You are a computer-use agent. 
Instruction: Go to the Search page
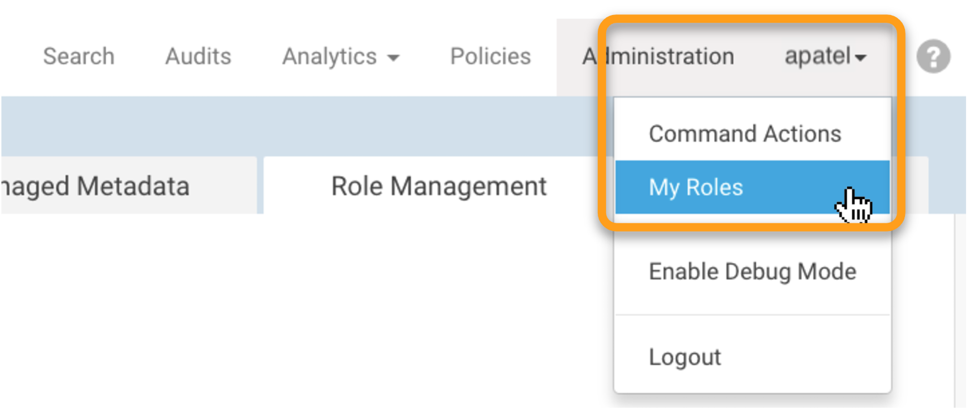tap(79, 57)
